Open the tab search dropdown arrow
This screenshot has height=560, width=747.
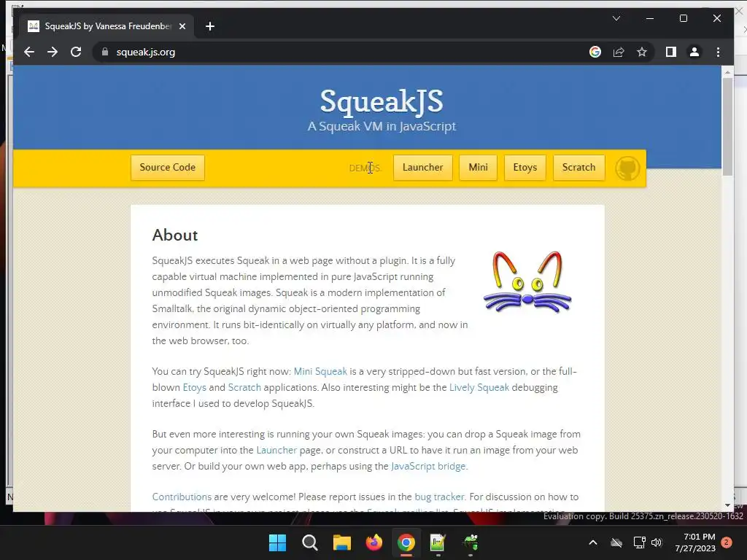[616, 18]
